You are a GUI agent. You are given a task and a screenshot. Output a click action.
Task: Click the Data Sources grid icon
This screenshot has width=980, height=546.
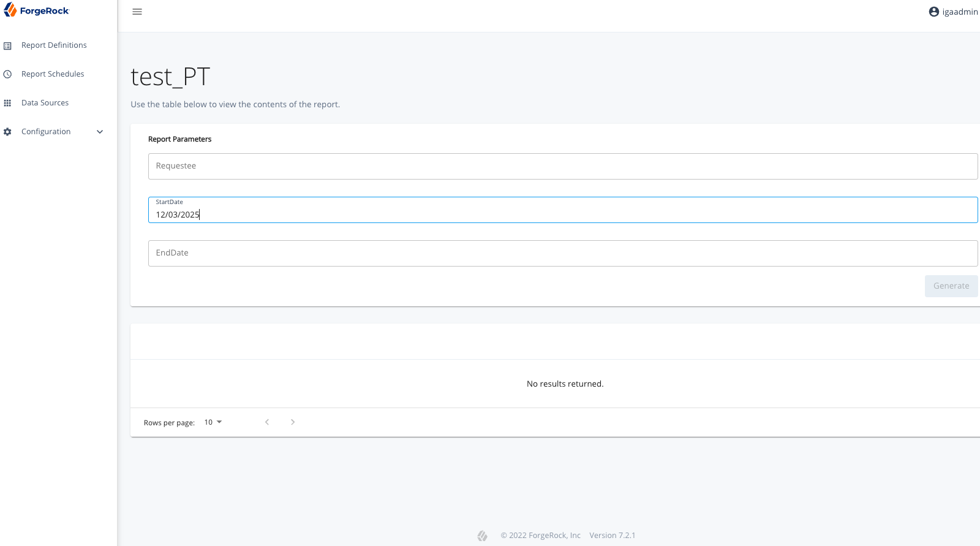[7, 103]
